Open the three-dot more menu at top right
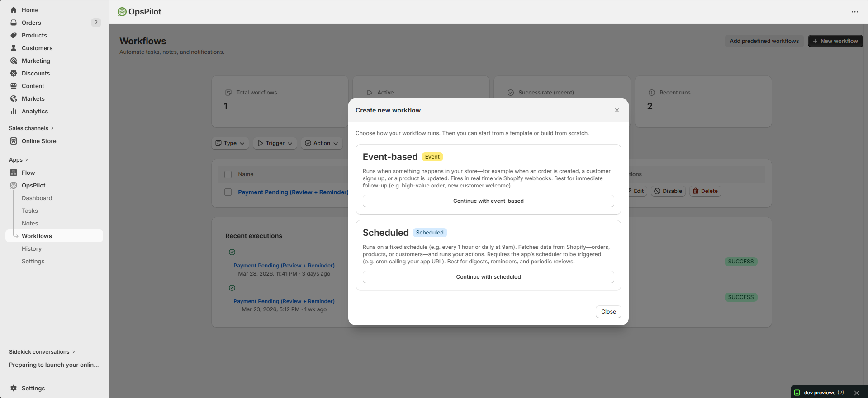This screenshot has width=868, height=398. pyautogui.click(x=854, y=12)
